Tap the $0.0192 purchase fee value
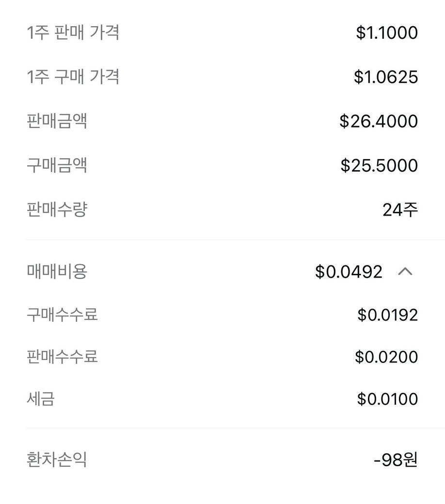Image resolution: width=445 pixels, height=504 pixels. pyautogui.click(x=387, y=315)
